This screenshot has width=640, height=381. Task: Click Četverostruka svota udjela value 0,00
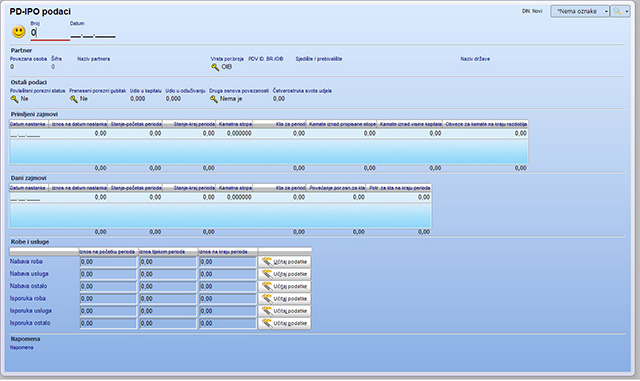(279, 99)
